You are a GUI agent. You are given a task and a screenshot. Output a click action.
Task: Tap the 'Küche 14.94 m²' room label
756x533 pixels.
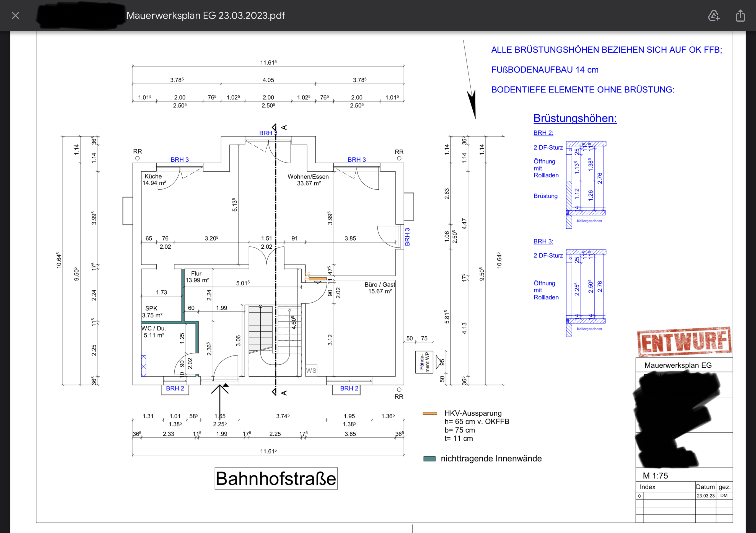pyautogui.click(x=154, y=179)
